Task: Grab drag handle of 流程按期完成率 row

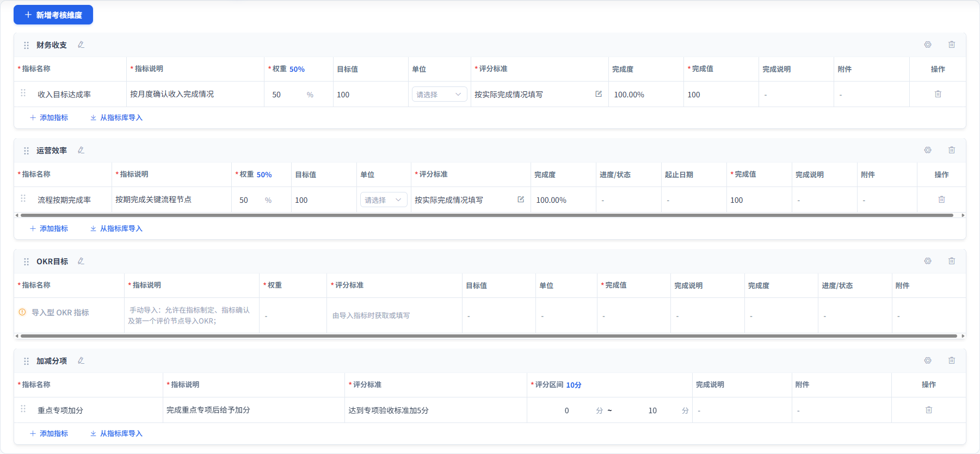Action: point(23,198)
